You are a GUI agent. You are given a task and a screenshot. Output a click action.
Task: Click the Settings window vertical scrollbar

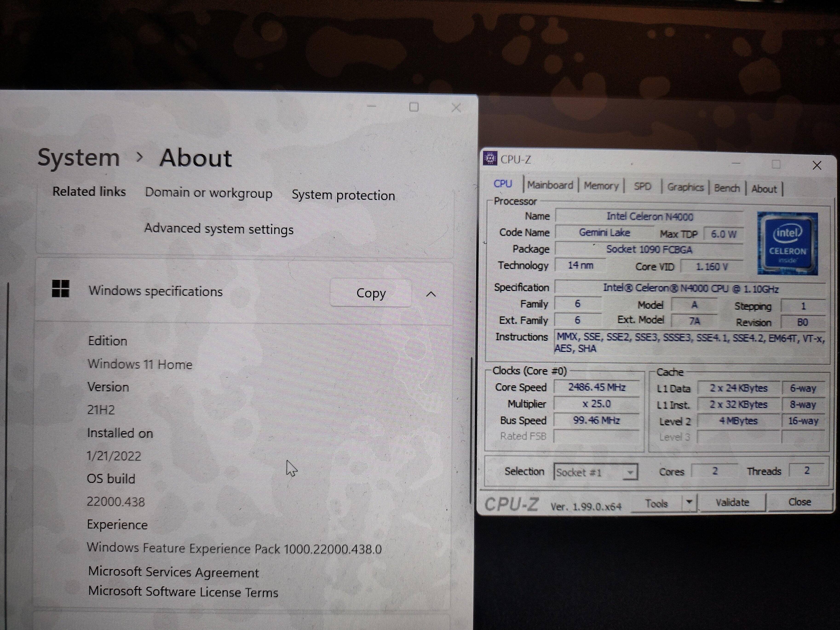click(x=471, y=429)
